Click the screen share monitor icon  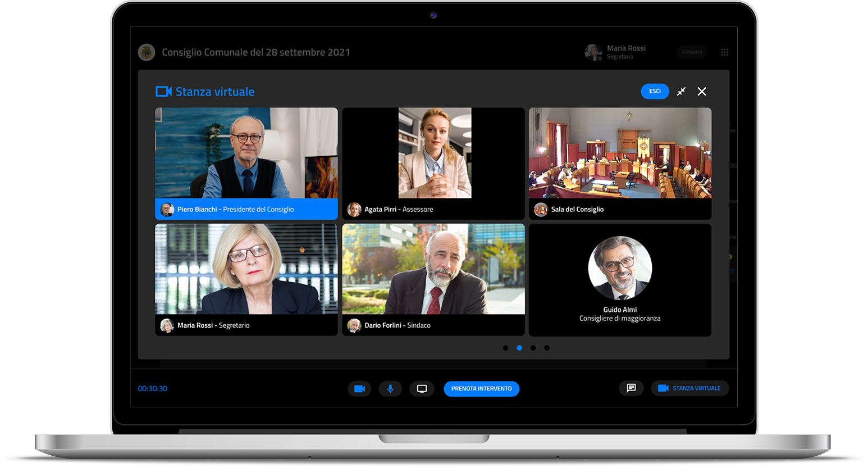pos(422,389)
